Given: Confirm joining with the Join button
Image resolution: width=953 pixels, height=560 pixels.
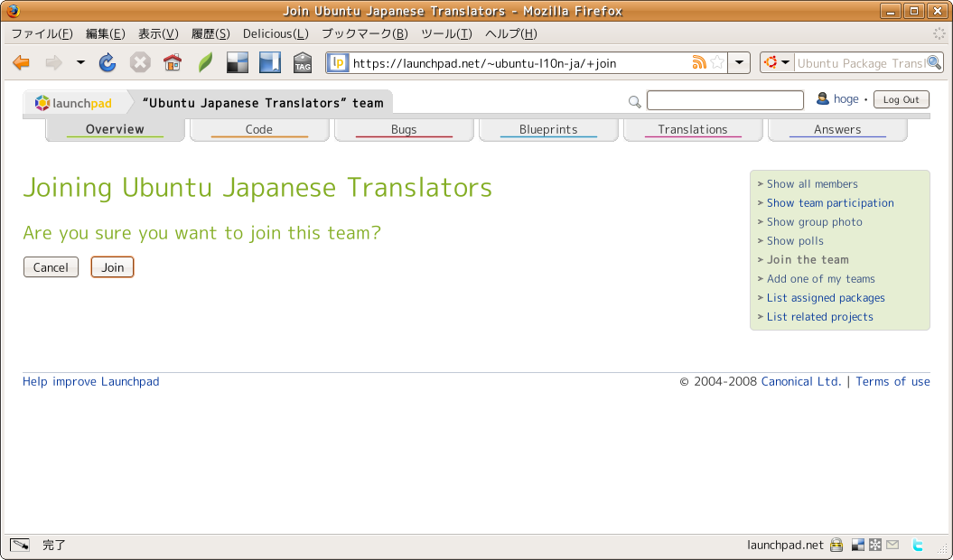Looking at the screenshot, I should tap(112, 267).
